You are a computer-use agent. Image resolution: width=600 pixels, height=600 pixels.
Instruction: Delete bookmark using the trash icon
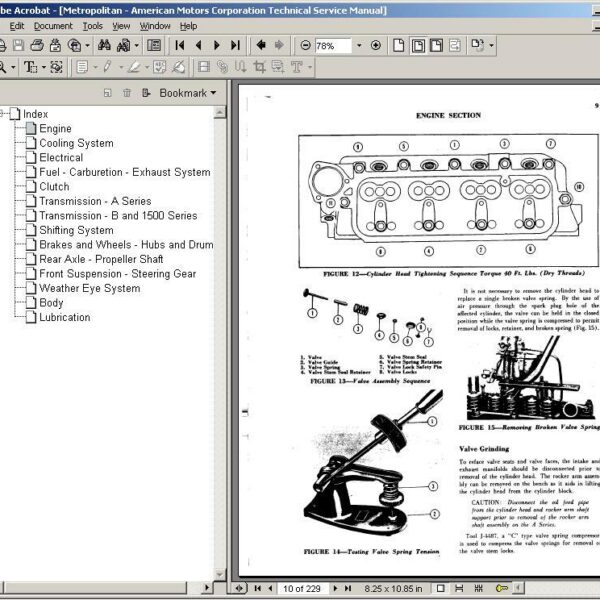127,93
